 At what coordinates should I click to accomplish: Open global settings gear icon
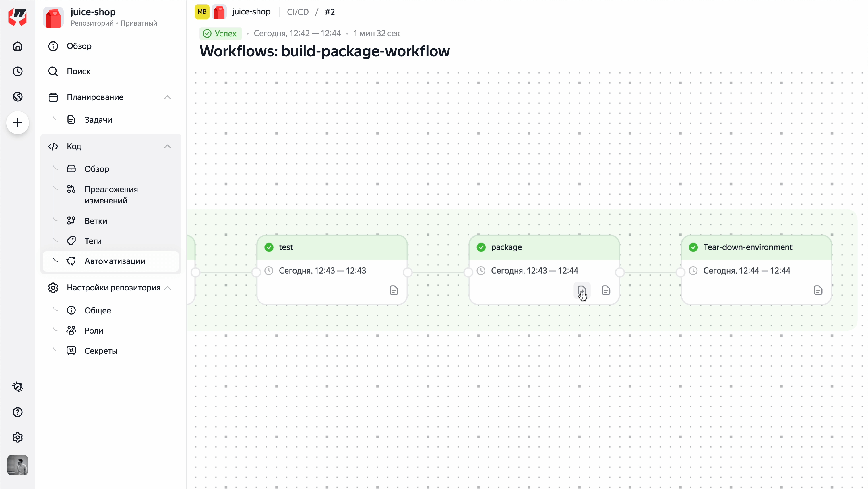click(18, 437)
